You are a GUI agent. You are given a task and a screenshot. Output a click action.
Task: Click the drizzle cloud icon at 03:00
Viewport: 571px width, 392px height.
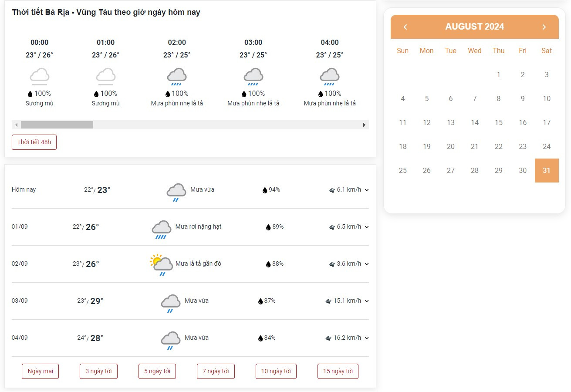253,76
